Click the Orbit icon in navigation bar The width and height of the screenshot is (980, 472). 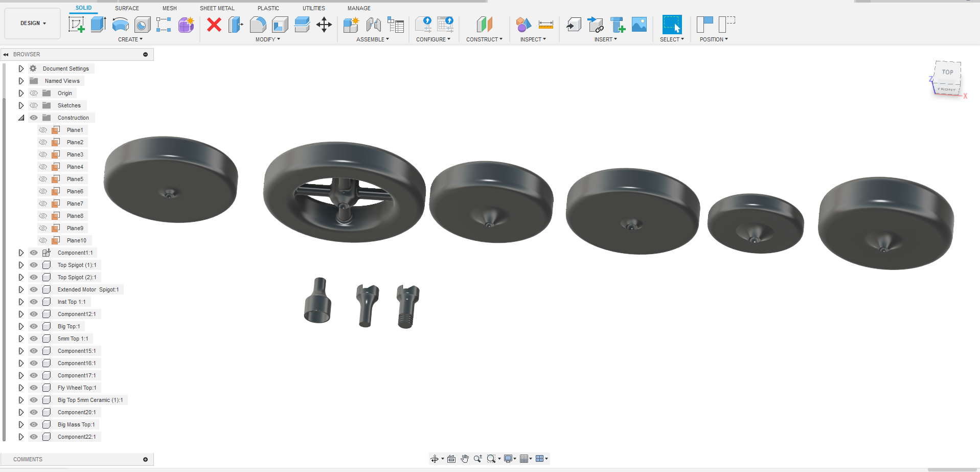(435, 459)
